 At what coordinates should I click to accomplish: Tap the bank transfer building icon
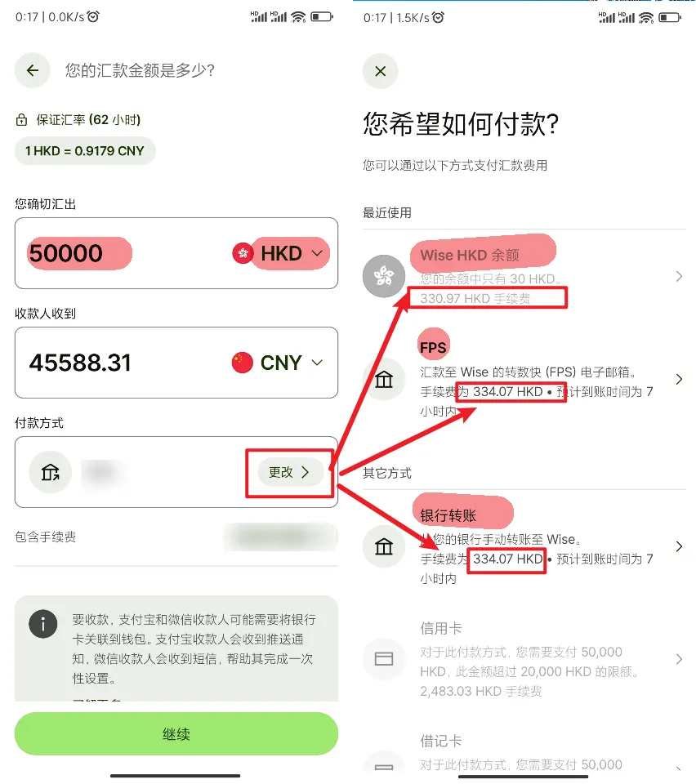point(384,546)
